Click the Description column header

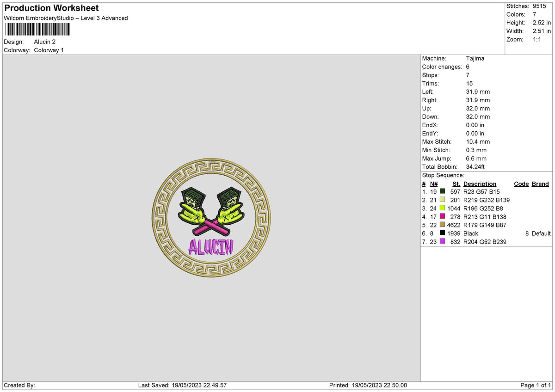480,184
